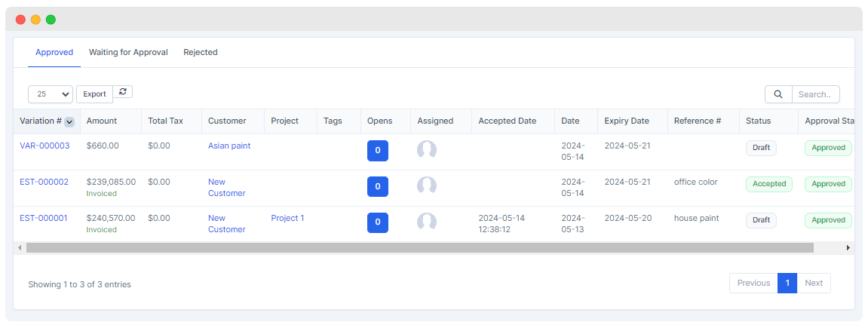Switch to the Approved tab

[54, 53]
